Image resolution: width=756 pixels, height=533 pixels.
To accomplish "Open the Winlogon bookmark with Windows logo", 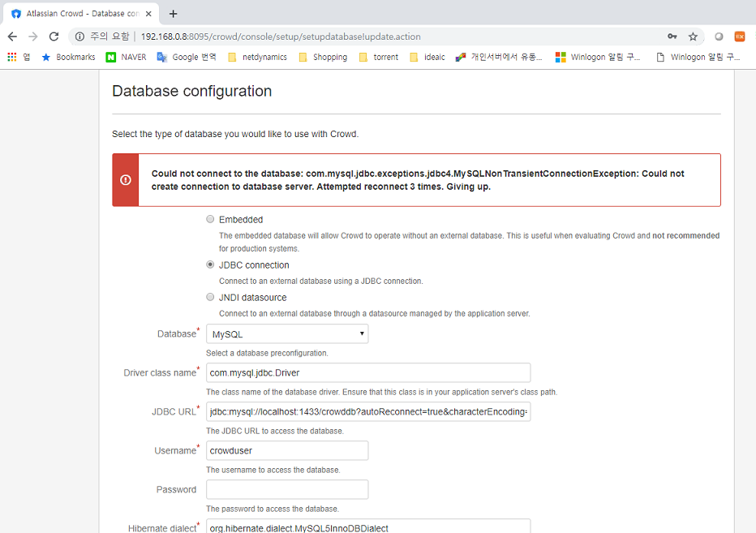I will pyautogui.click(x=598, y=57).
